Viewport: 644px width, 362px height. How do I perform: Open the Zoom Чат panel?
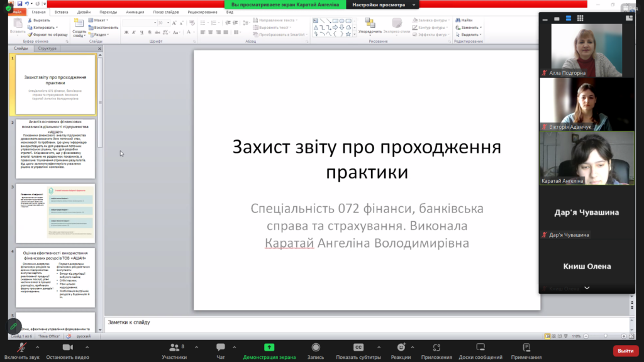pyautogui.click(x=221, y=351)
